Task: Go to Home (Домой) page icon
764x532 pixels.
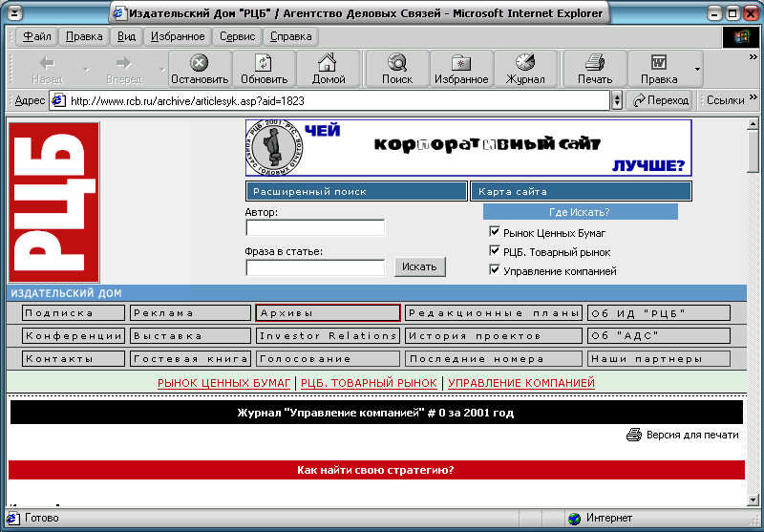Action: [x=329, y=63]
